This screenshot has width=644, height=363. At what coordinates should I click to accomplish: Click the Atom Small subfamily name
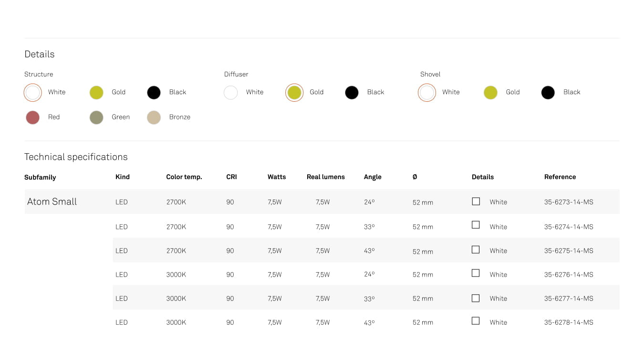[x=52, y=202]
